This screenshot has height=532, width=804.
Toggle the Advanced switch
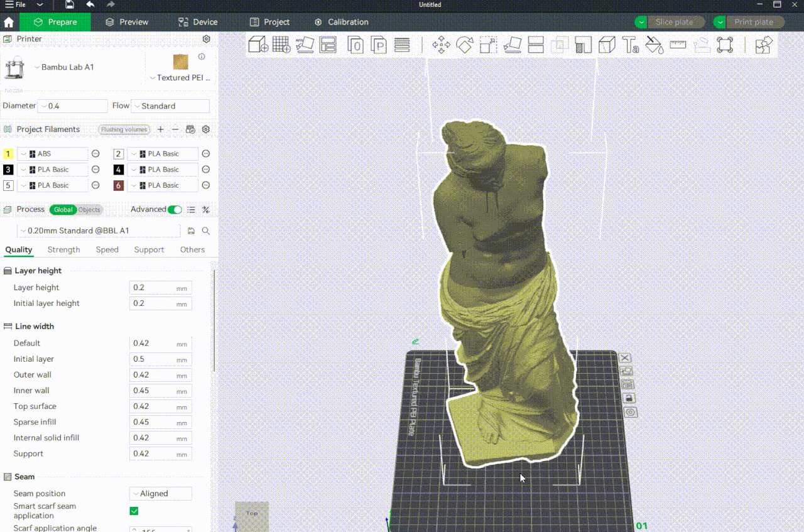point(175,210)
